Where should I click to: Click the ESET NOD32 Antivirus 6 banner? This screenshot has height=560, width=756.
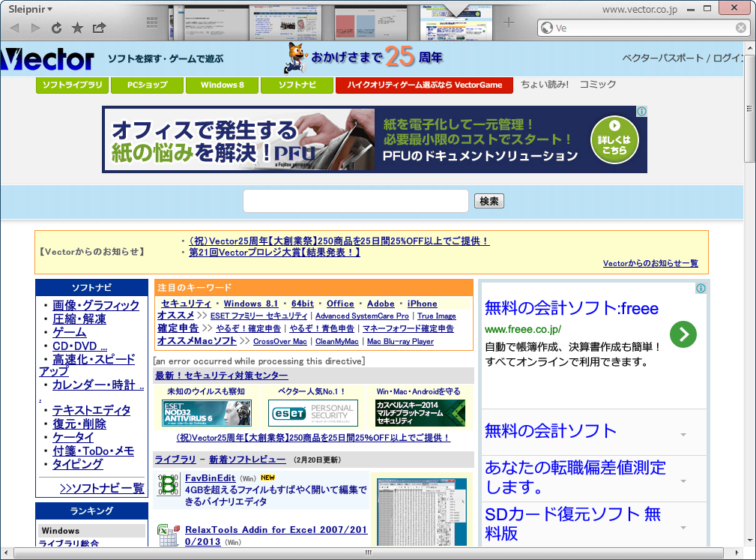point(206,413)
